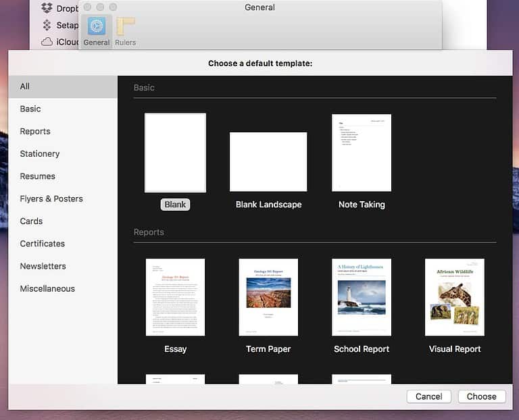Viewport: 519px width, 420px height.
Task: Select the Blank template thumbnail
Action: coord(175,153)
